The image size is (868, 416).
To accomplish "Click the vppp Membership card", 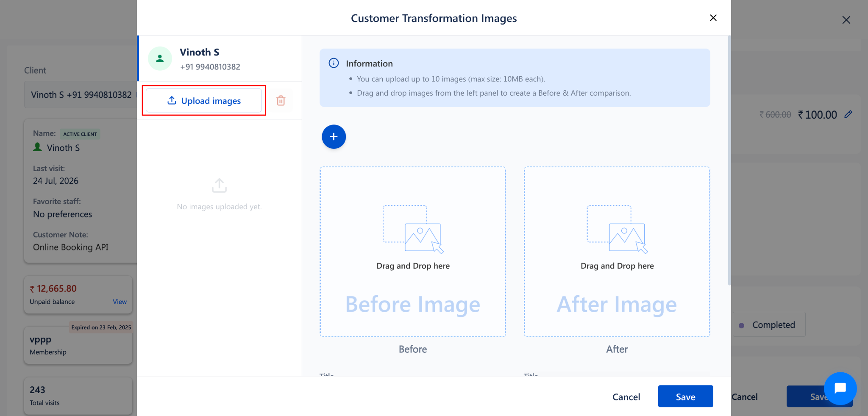I will pyautogui.click(x=78, y=345).
